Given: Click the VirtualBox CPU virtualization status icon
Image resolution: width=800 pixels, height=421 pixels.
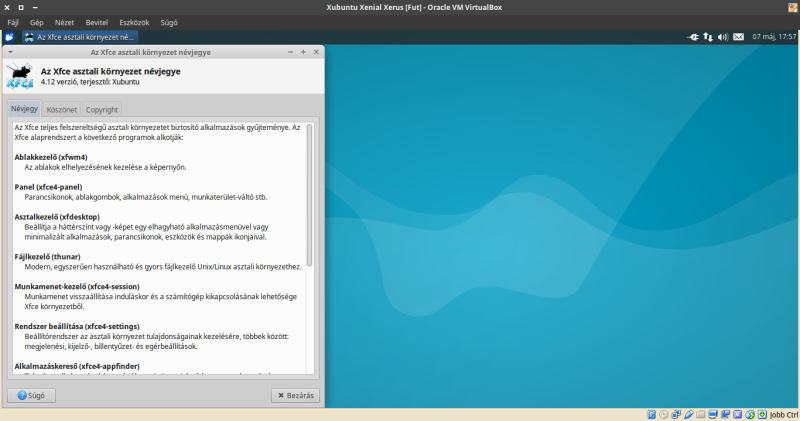Looking at the screenshot, I should [738, 414].
